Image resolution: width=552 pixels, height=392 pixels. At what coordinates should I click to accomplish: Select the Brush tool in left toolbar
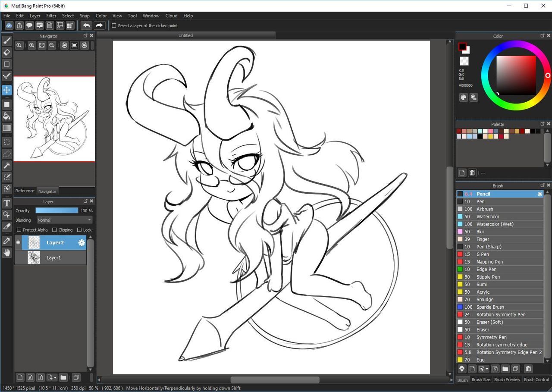(x=7, y=41)
